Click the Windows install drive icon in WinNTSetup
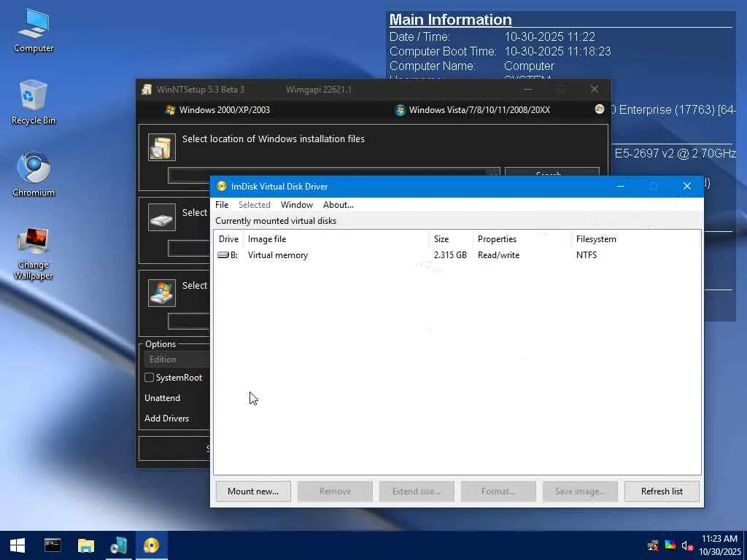The image size is (747, 560). click(x=162, y=293)
